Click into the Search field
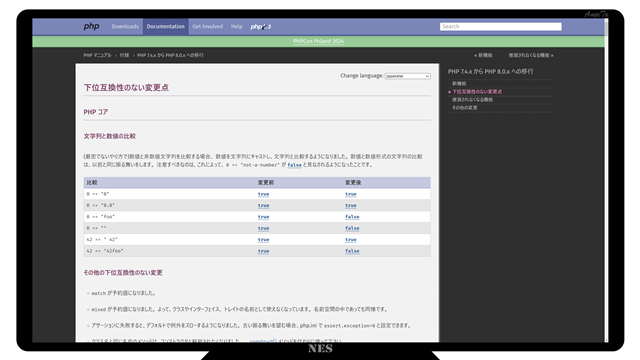The image size is (640, 360). (500, 27)
